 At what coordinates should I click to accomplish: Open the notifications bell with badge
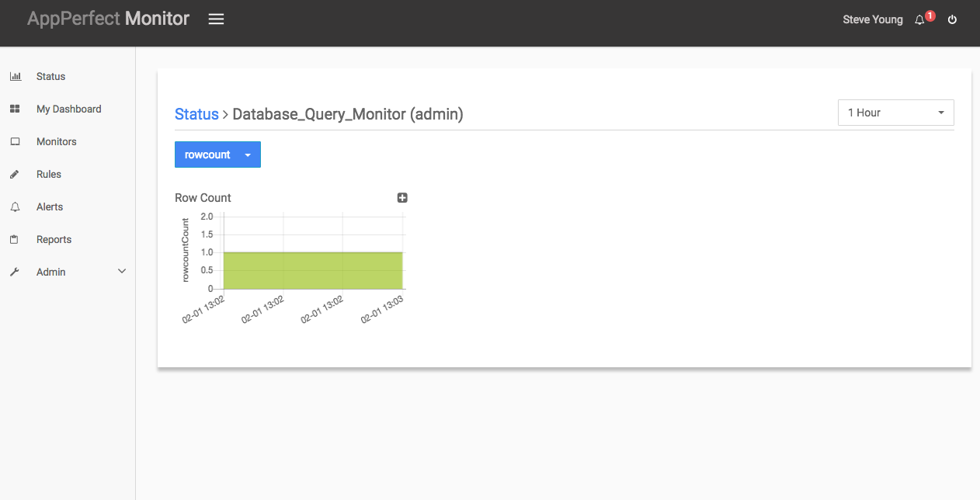coord(923,19)
